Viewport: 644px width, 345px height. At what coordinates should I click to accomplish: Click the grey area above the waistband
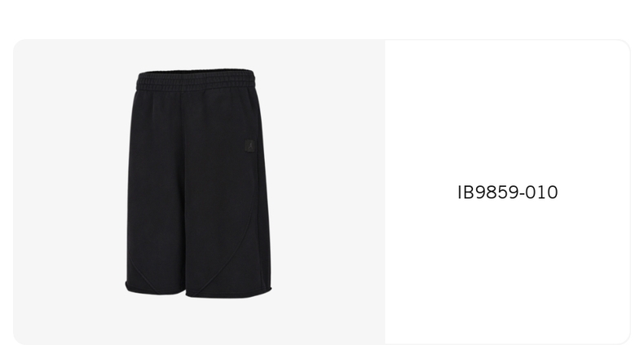pyautogui.click(x=196, y=53)
